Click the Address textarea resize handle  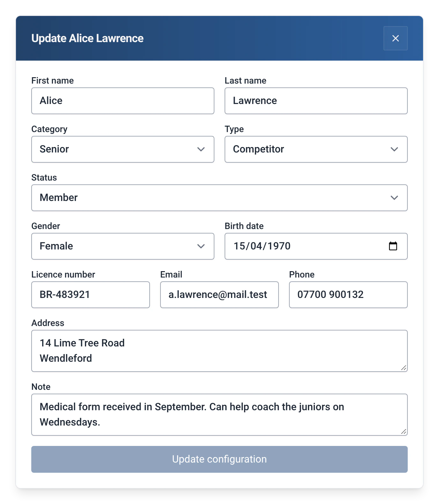tap(404, 368)
